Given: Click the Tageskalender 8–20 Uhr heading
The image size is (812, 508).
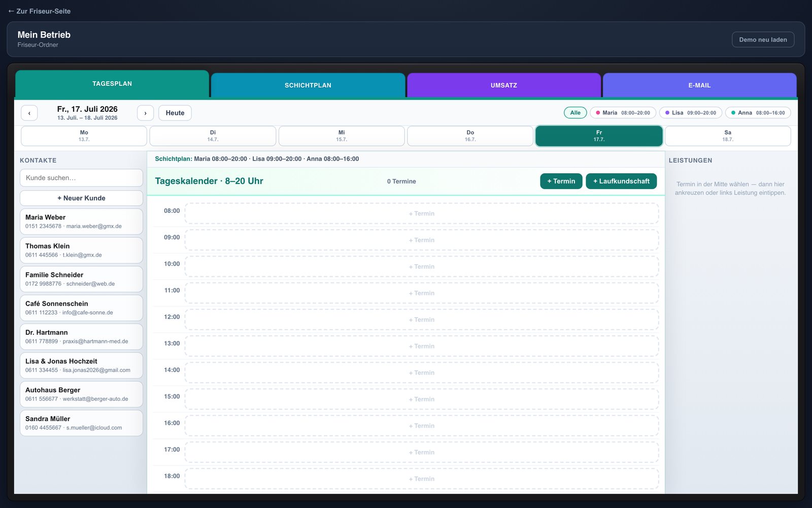Looking at the screenshot, I should pos(209,181).
